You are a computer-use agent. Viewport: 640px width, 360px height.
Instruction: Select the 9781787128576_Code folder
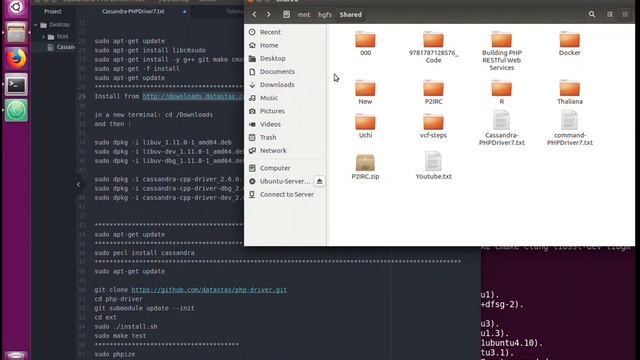click(433, 47)
